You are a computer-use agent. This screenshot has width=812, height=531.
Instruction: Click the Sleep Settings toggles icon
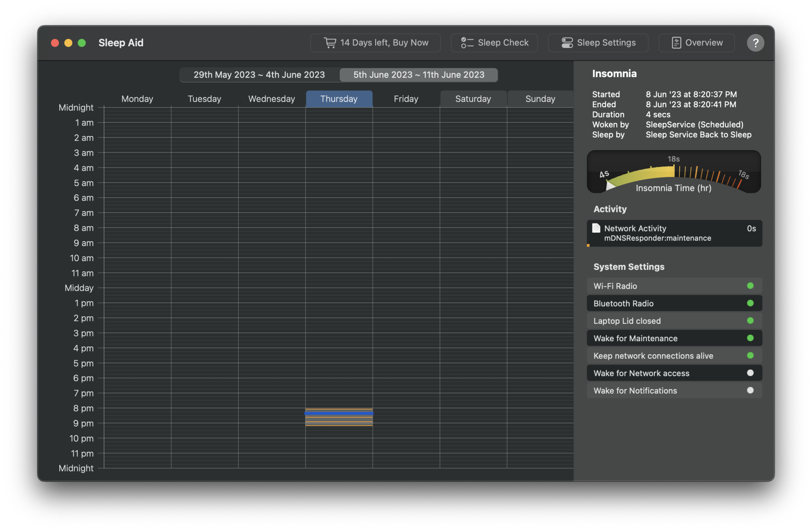point(567,43)
